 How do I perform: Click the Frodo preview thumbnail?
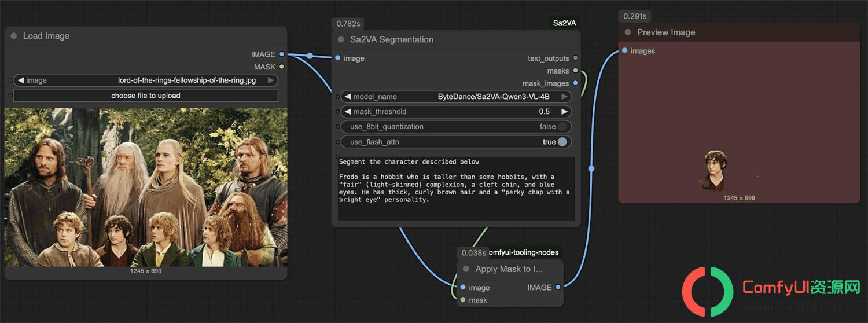(716, 171)
